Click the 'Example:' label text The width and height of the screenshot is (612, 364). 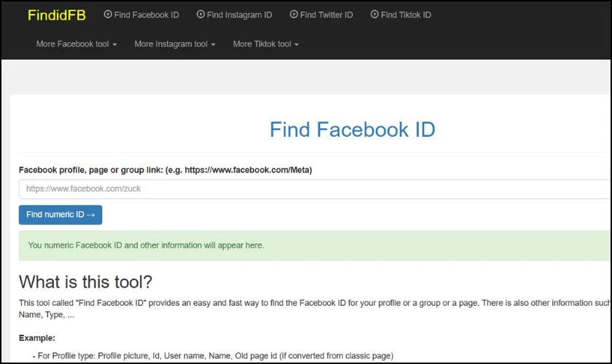pos(37,338)
